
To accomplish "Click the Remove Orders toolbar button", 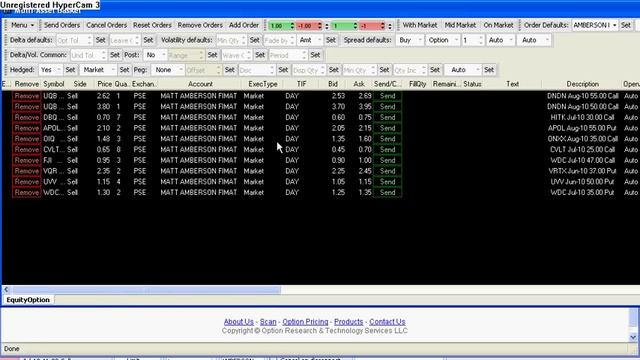I will tap(200, 25).
